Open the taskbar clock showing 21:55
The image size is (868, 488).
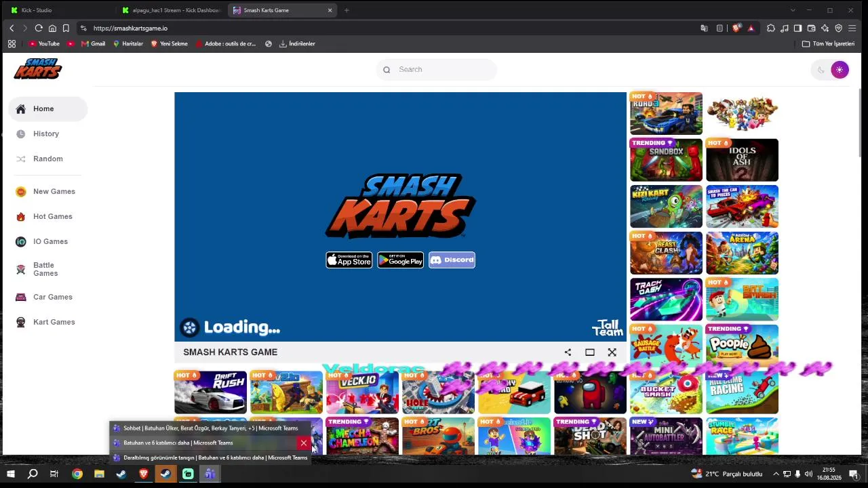click(829, 474)
